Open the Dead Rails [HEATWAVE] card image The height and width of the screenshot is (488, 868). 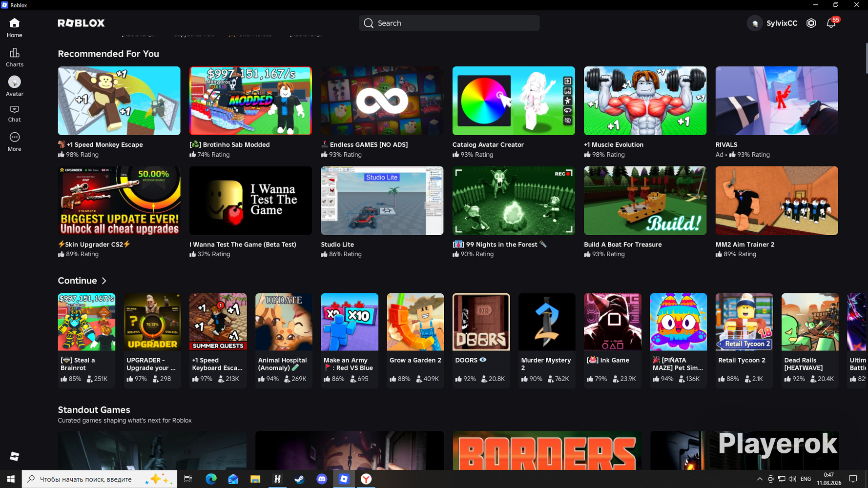pos(810,322)
